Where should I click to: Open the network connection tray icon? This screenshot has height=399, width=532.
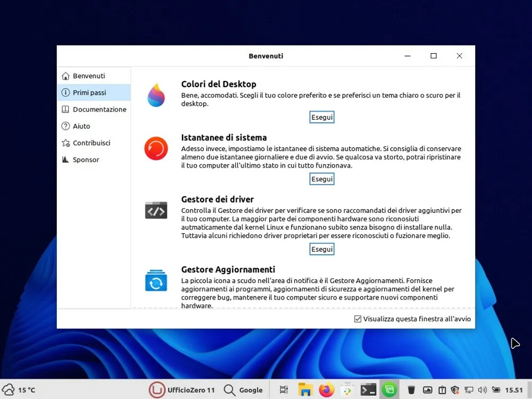[469, 390]
